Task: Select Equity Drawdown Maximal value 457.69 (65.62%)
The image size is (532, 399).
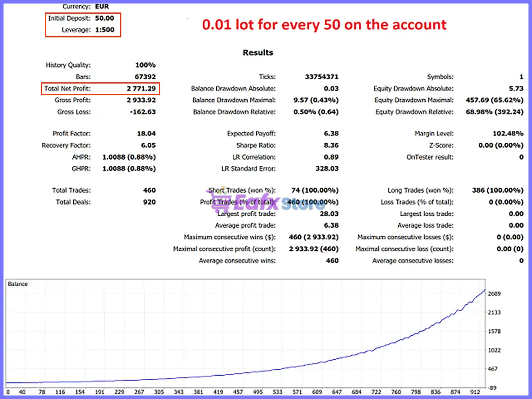Action: click(495, 100)
